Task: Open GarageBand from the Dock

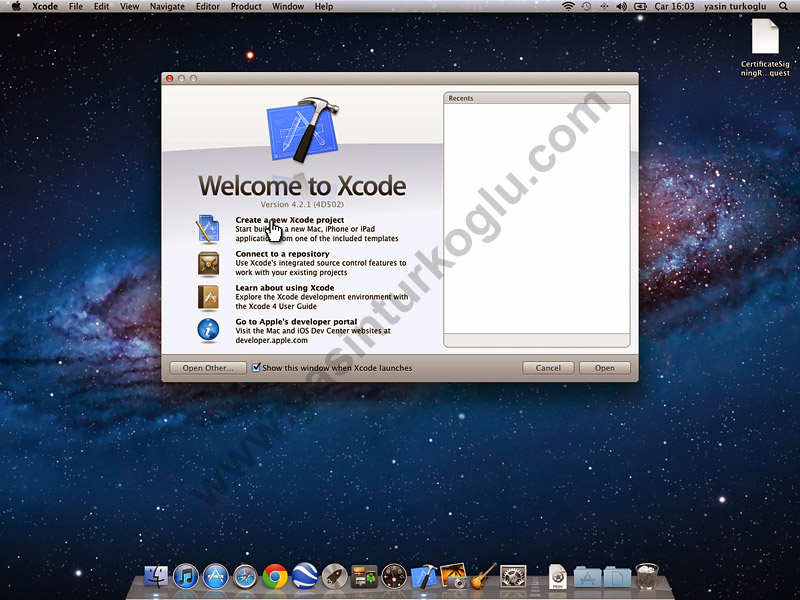Action: point(483,577)
